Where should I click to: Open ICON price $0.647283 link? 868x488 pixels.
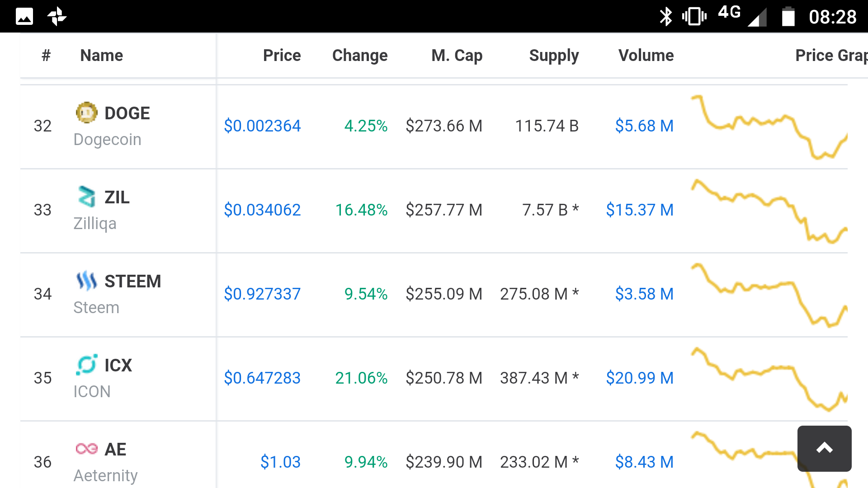tap(262, 378)
